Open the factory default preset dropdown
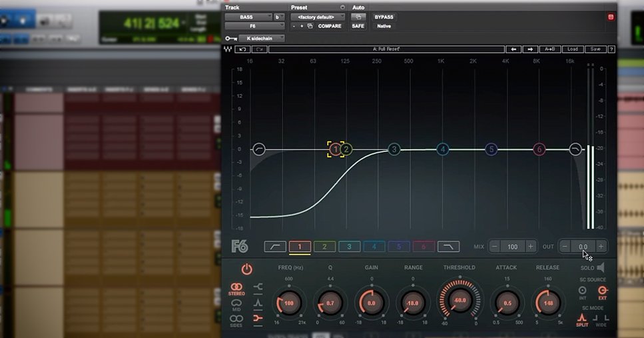The height and width of the screenshot is (338, 644). [318, 17]
